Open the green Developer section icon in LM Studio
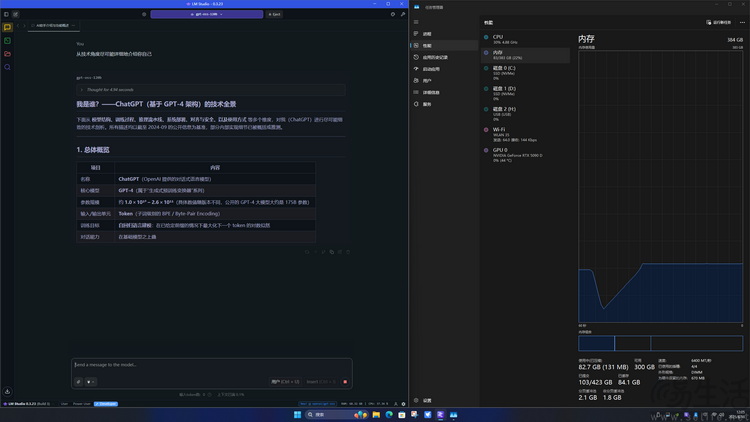The image size is (750, 422). [7, 41]
